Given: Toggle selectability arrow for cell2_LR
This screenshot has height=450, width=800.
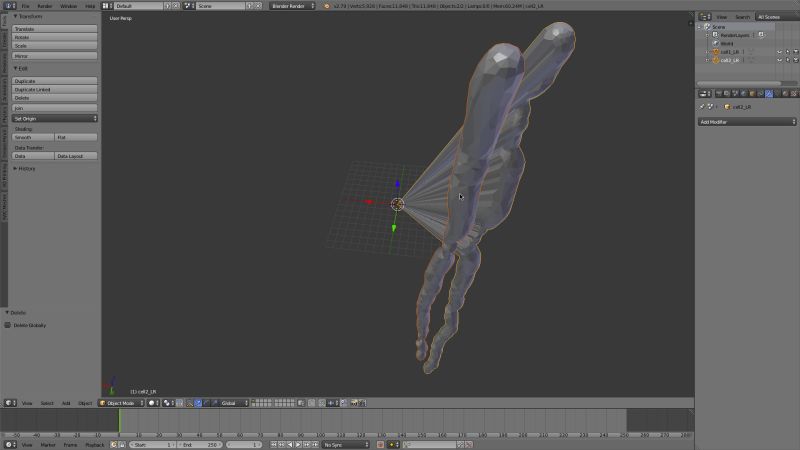Looking at the screenshot, I should click(x=788, y=60).
